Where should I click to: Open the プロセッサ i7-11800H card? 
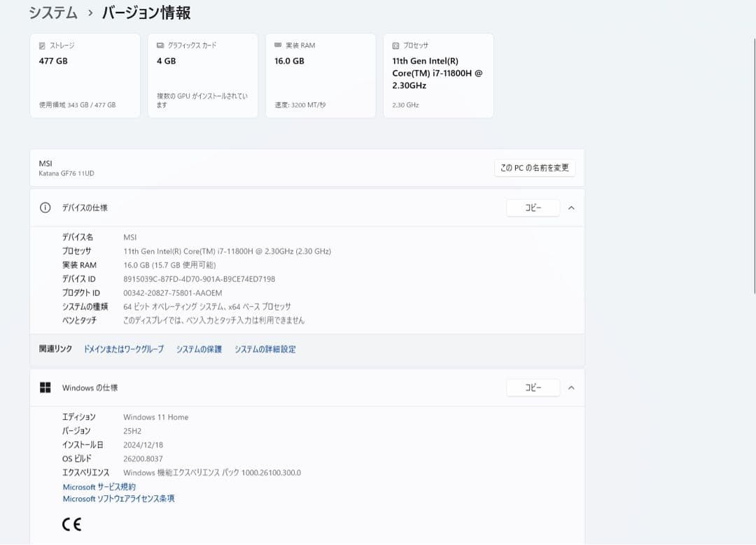(438, 76)
